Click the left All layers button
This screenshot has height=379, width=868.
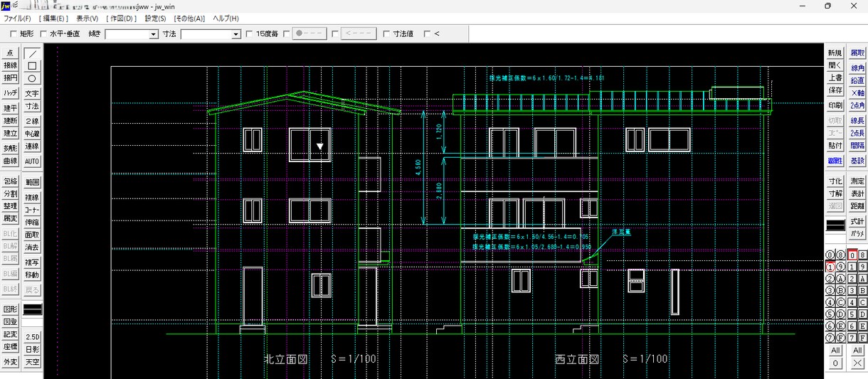coord(835,351)
